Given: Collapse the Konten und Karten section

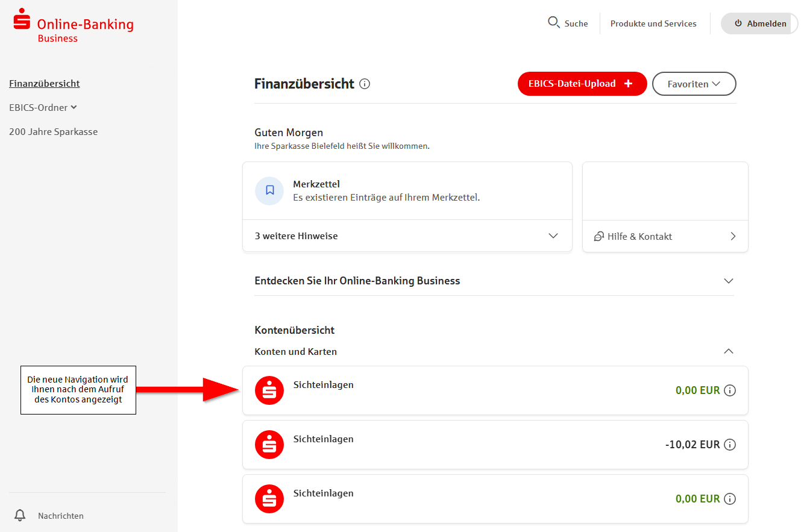Looking at the screenshot, I should tap(728, 351).
